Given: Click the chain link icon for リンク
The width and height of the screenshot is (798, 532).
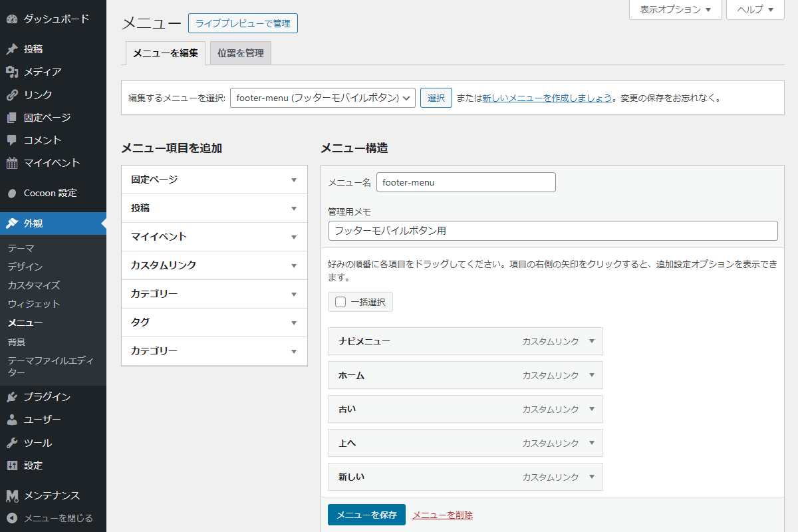Looking at the screenshot, I should tap(12, 95).
